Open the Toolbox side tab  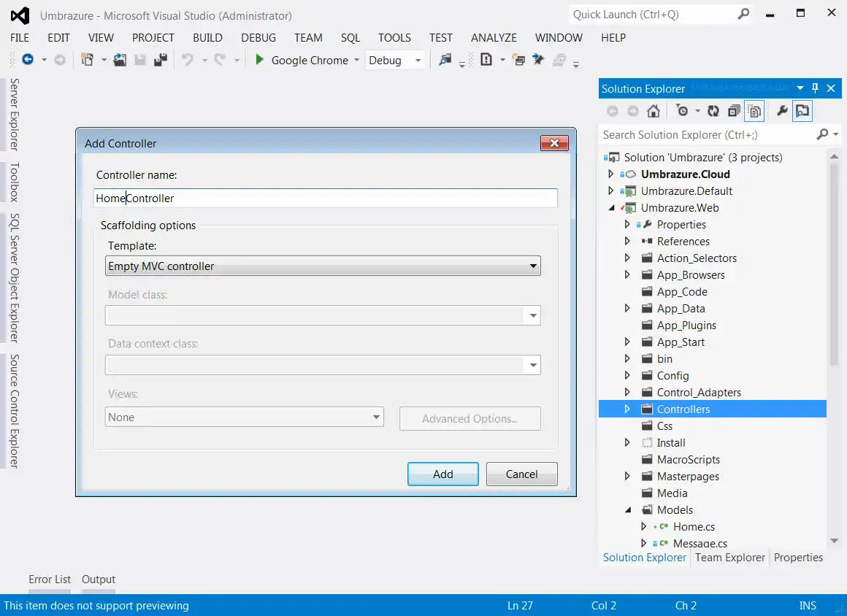15,182
